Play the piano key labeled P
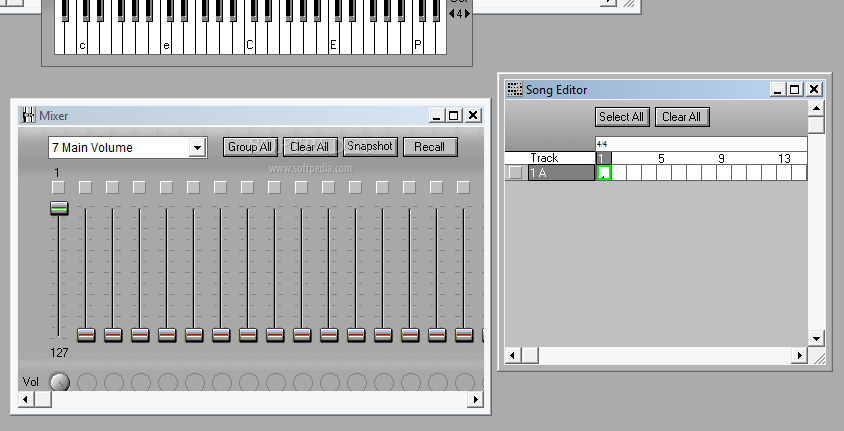844x431 pixels. coord(418,46)
